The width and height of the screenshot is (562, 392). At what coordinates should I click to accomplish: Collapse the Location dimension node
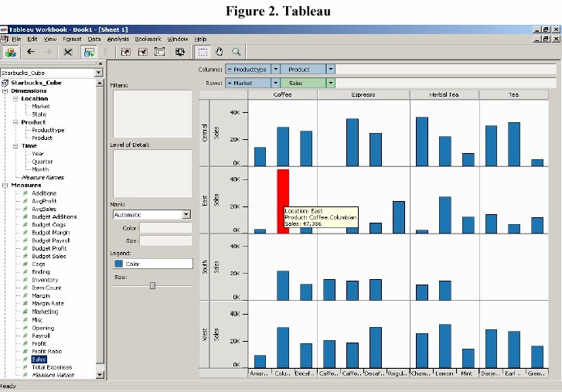click(15, 99)
